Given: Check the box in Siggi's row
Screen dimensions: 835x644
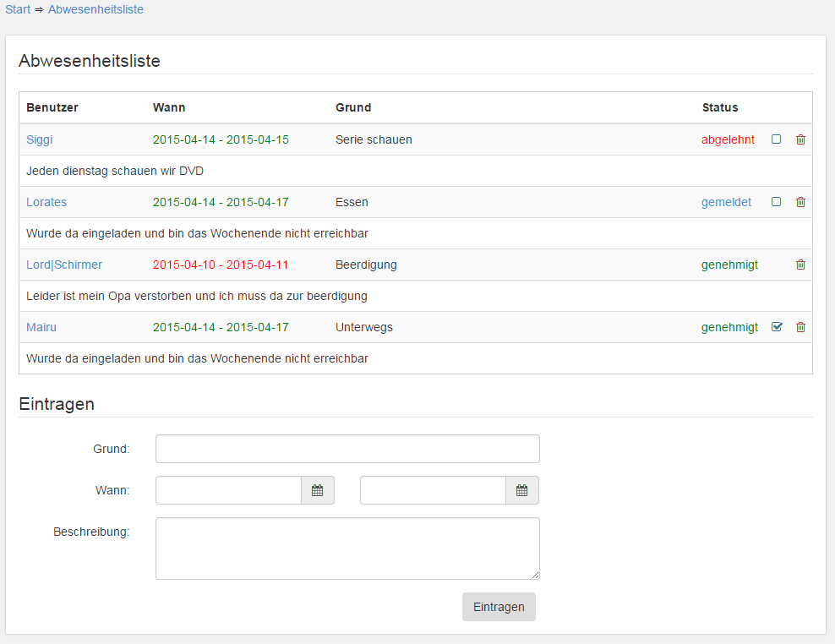Looking at the screenshot, I should (777, 139).
